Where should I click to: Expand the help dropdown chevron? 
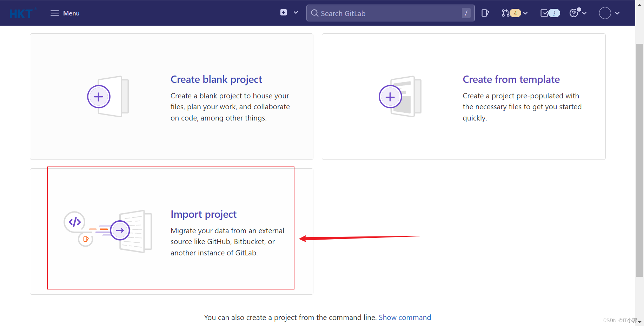pos(584,13)
